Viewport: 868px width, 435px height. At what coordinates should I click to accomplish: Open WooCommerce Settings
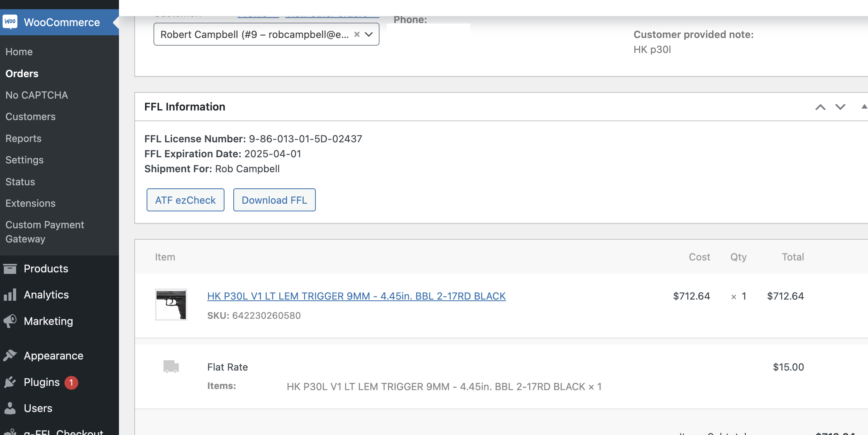(x=25, y=160)
